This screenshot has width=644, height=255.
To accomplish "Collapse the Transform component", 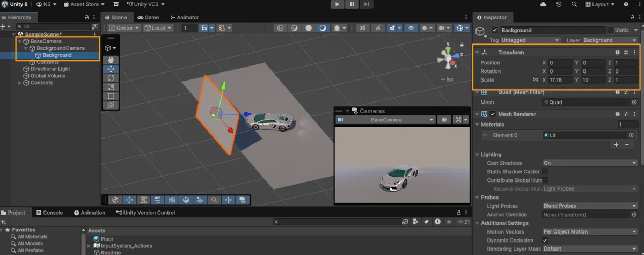I will [x=477, y=53].
